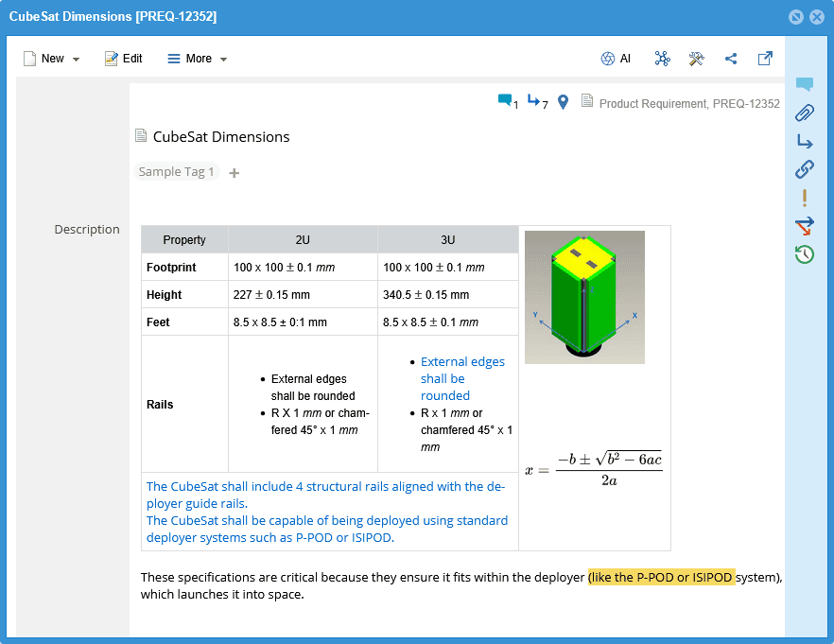Viewport: 834px width, 644px height.
Task: Click the blue 'External edges shall be rounded' text
Action: 461,378
